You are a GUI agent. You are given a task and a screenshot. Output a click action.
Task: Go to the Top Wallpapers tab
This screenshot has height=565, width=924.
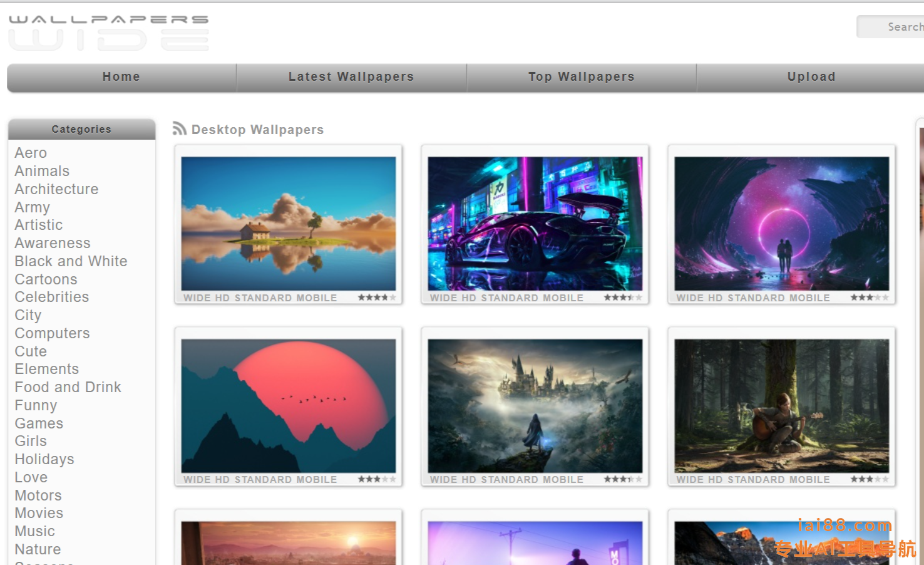pos(581,77)
